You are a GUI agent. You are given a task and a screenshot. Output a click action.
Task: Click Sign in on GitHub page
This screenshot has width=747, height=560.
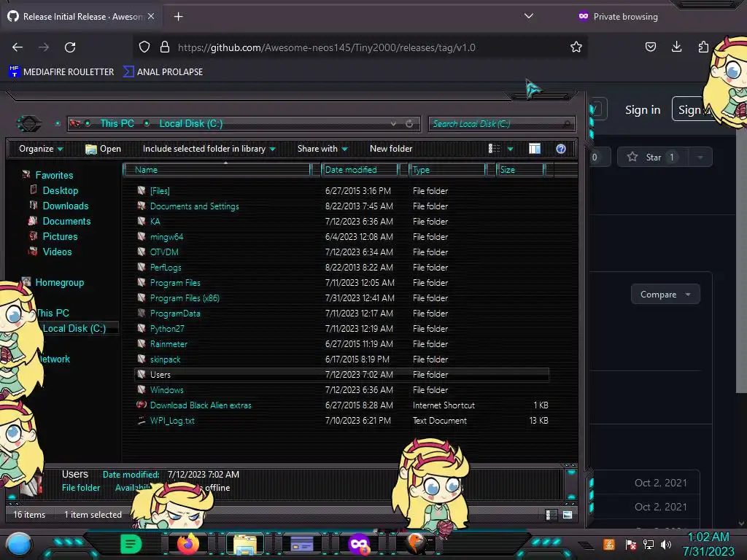[643, 110]
